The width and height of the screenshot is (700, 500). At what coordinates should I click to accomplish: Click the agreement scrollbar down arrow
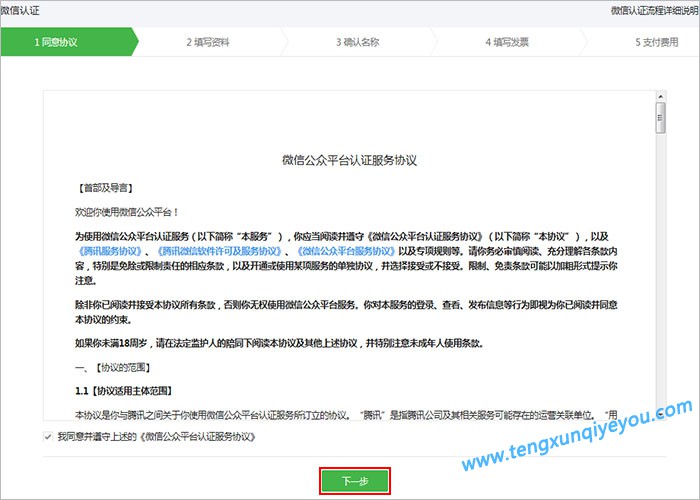(661, 414)
